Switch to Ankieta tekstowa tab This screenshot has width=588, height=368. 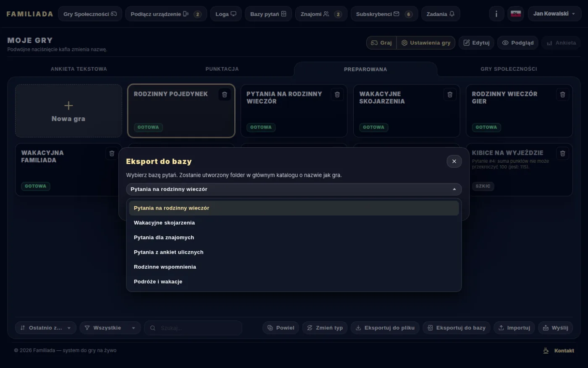[x=79, y=69]
